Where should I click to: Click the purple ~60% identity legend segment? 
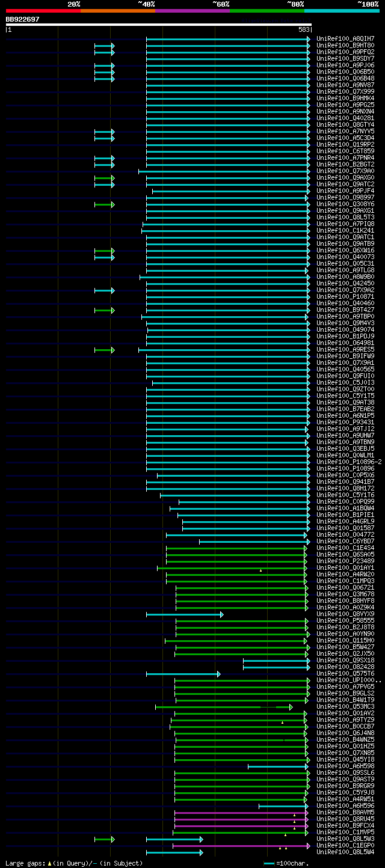pos(192,10)
